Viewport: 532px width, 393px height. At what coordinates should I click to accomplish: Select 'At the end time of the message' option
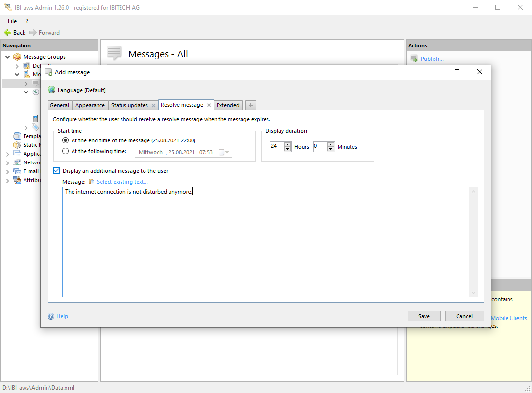click(66, 140)
